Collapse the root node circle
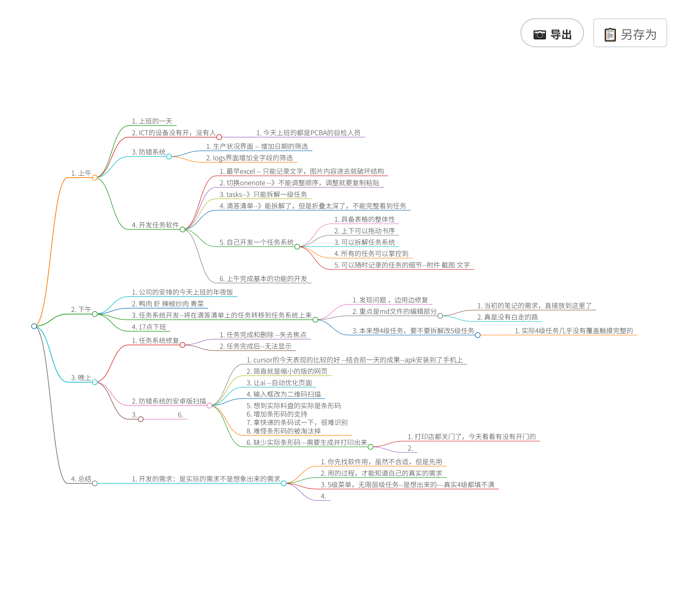Viewport: 686px width, 616px height. [x=34, y=326]
